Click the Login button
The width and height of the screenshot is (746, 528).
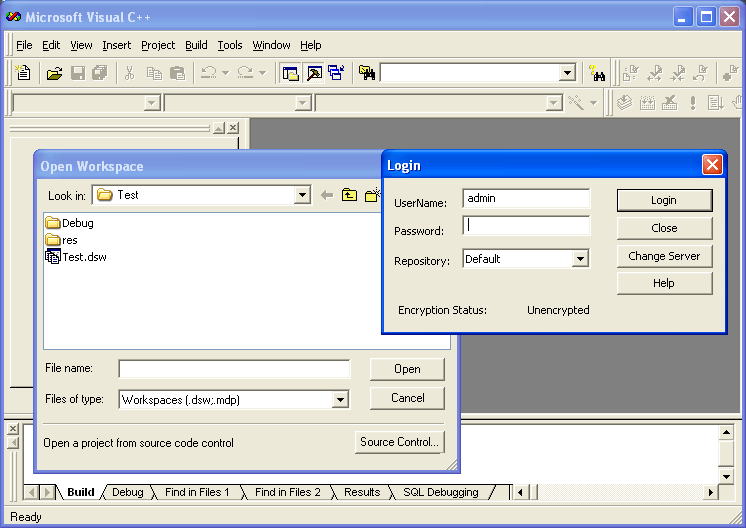[664, 200]
